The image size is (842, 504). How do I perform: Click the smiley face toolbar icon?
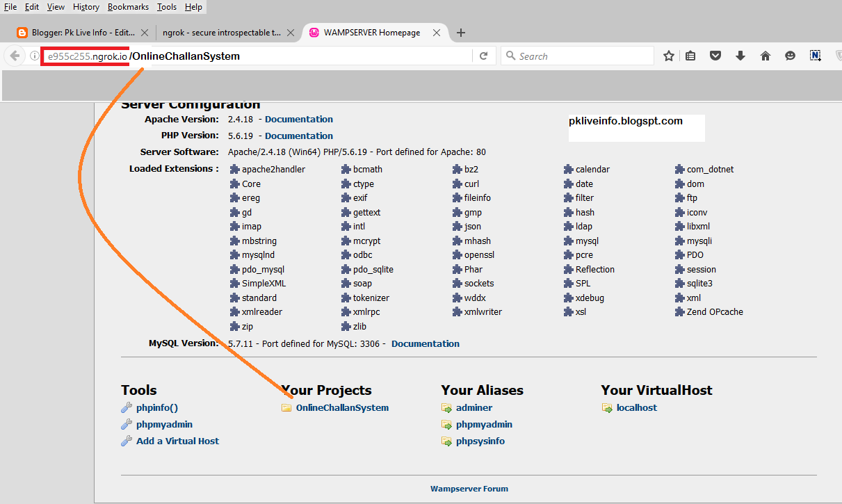[790, 56]
